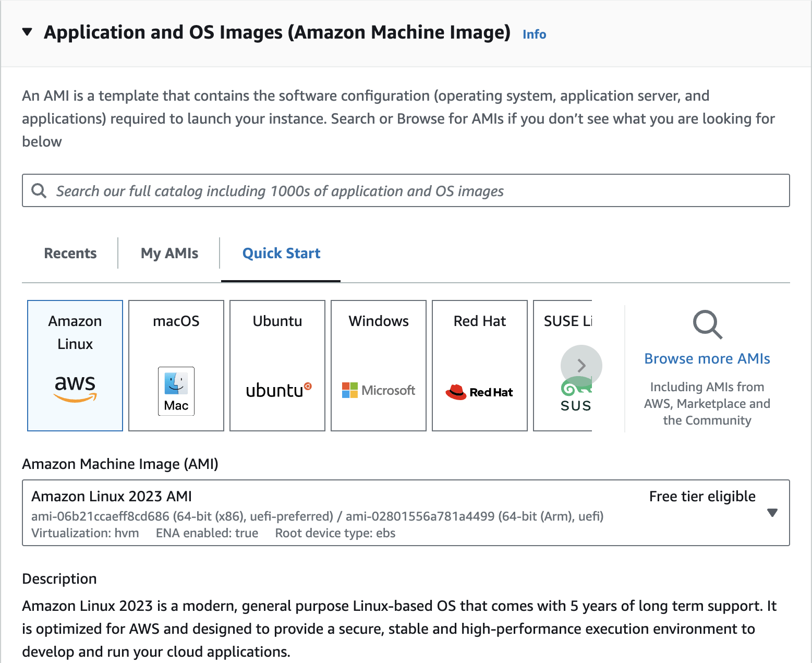The height and width of the screenshot is (663, 812).
Task: Open the Browse more AMIs link
Action: [707, 359]
